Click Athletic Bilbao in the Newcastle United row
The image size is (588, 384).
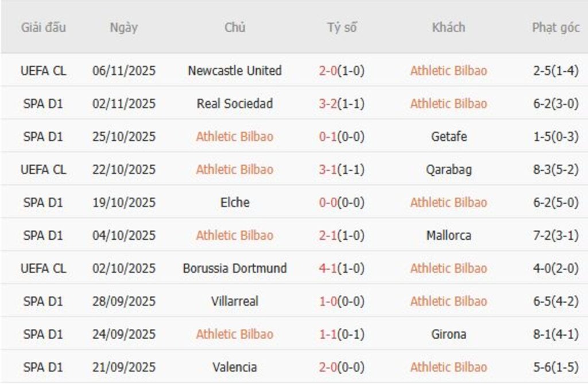point(448,71)
